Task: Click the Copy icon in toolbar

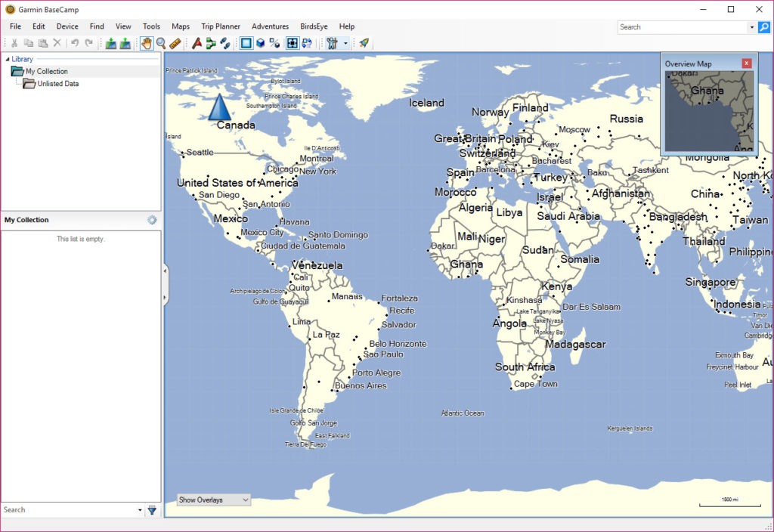Action: 29,43
